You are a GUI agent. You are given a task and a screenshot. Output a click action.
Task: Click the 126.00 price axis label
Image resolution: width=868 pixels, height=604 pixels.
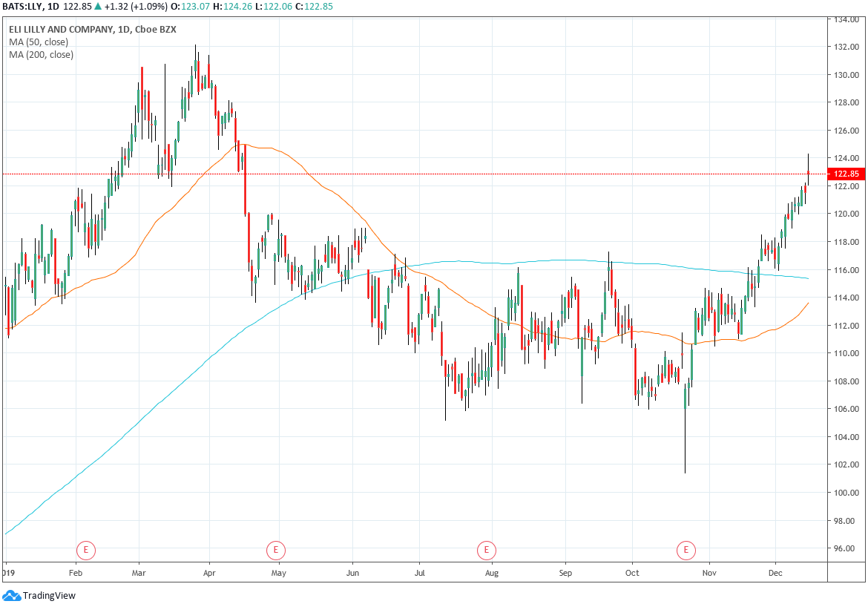846,131
